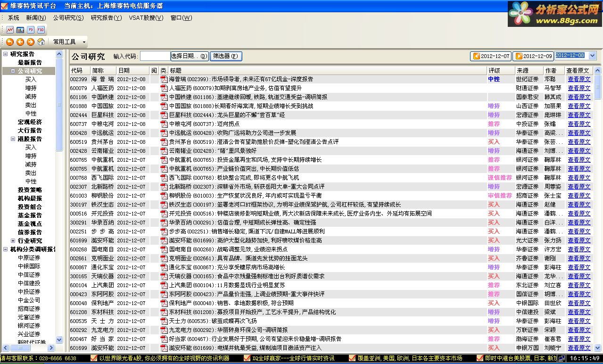Select 最新报告 in the tree
603x364 pixels.
(30, 63)
